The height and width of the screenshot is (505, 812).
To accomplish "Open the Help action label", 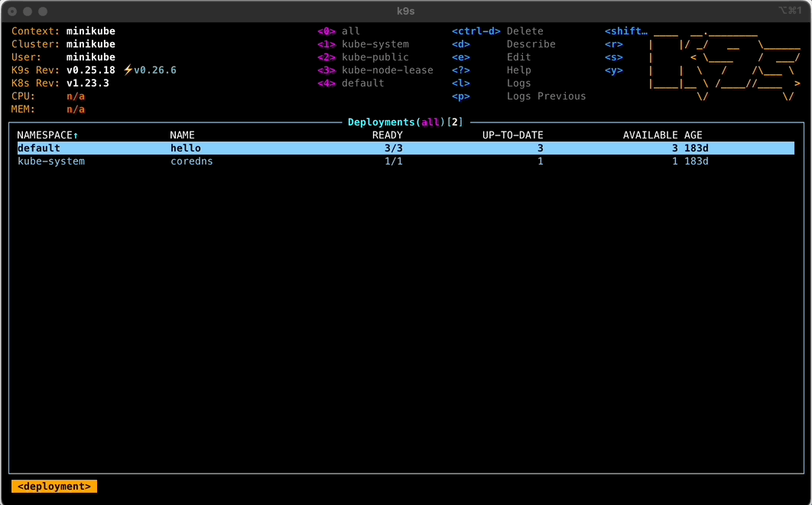I will click(x=519, y=70).
